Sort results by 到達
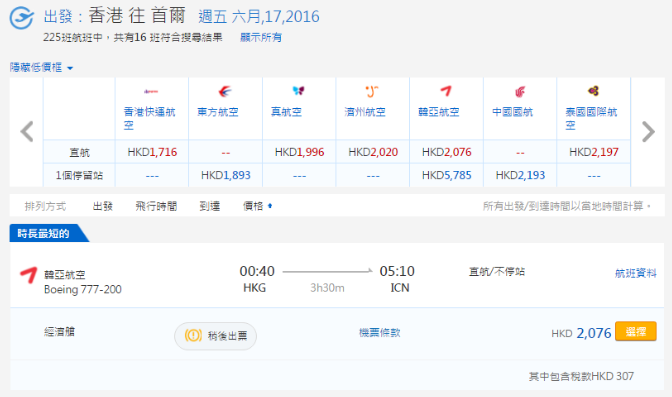This screenshot has height=397, width=672. click(x=210, y=206)
